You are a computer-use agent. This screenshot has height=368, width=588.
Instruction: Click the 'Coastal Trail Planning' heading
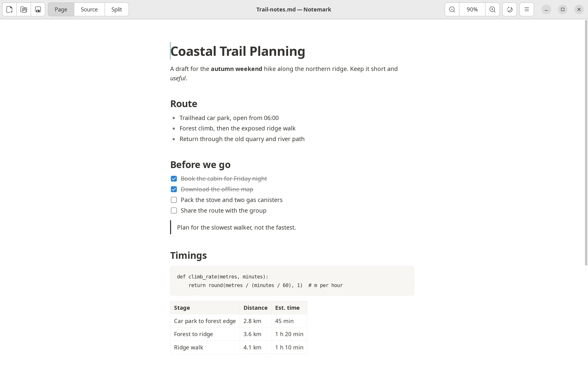pos(238,51)
